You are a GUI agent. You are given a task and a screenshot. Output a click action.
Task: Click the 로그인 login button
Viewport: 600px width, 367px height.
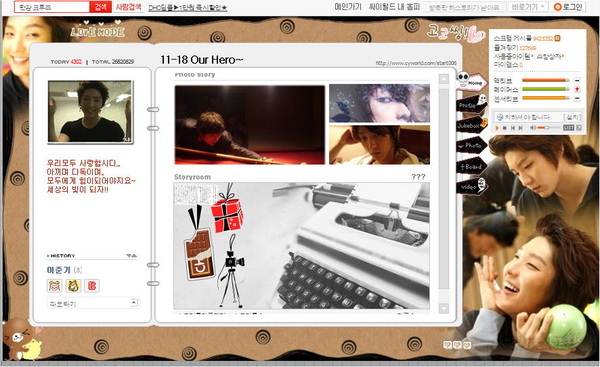click(x=568, y=7)
